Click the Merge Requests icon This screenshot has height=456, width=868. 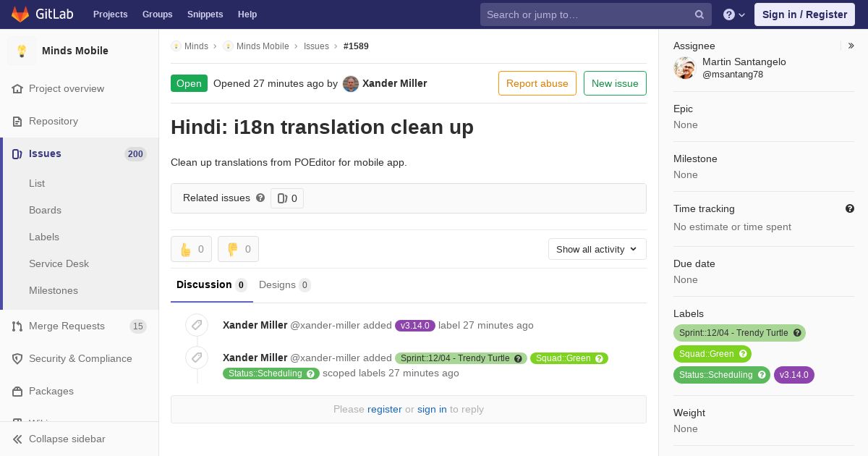(17, 326)
